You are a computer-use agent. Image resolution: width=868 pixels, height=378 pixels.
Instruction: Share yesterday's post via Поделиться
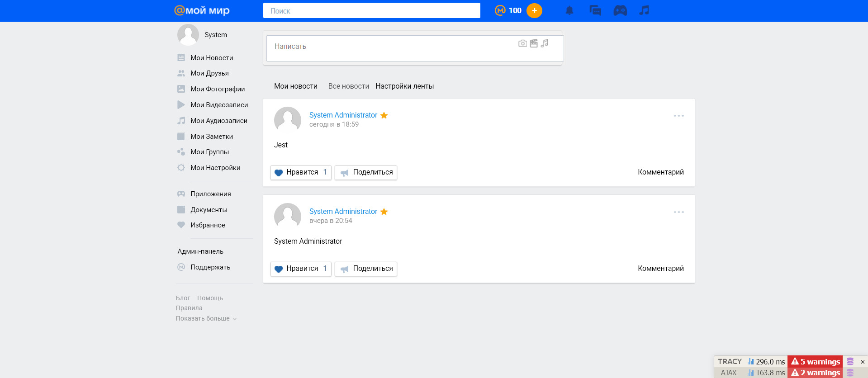pos(366,269)
